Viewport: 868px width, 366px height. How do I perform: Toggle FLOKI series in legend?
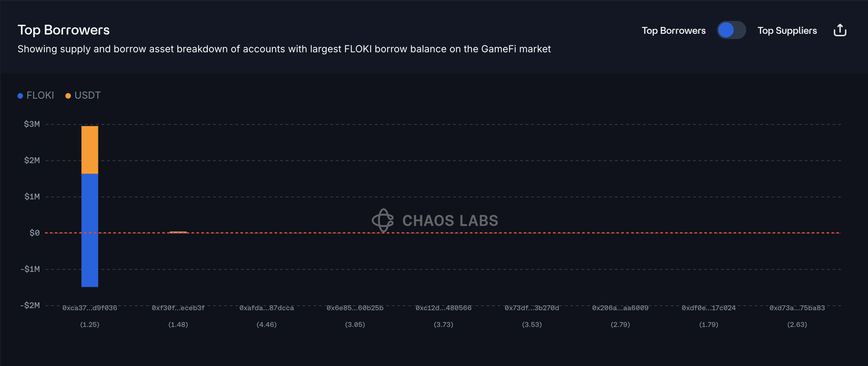40,96
